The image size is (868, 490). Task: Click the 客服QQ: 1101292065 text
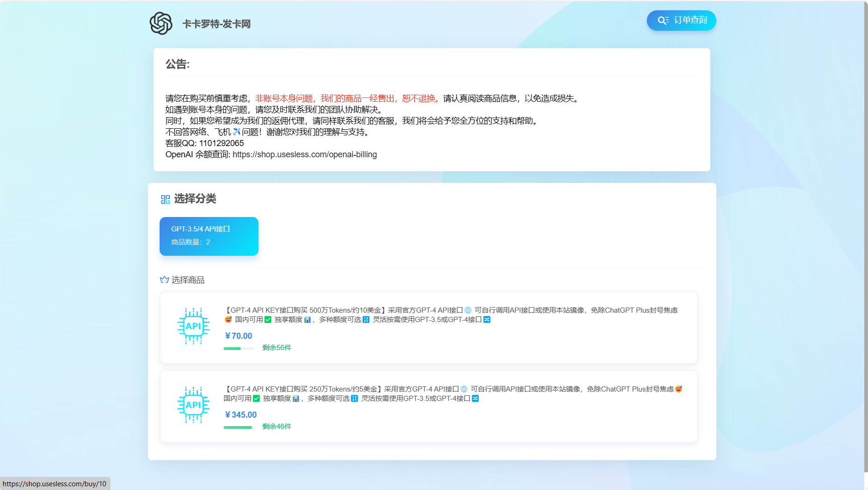tap(204, 143)
